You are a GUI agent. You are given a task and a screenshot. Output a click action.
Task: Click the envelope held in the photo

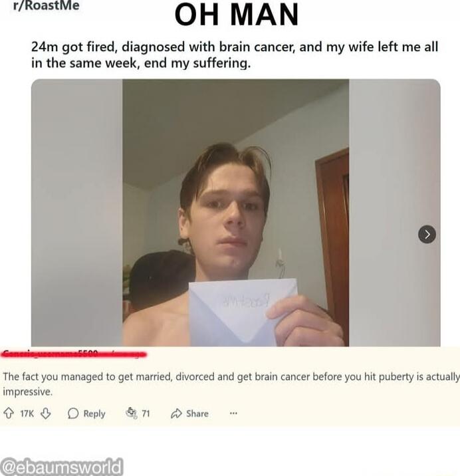(241, 312)
